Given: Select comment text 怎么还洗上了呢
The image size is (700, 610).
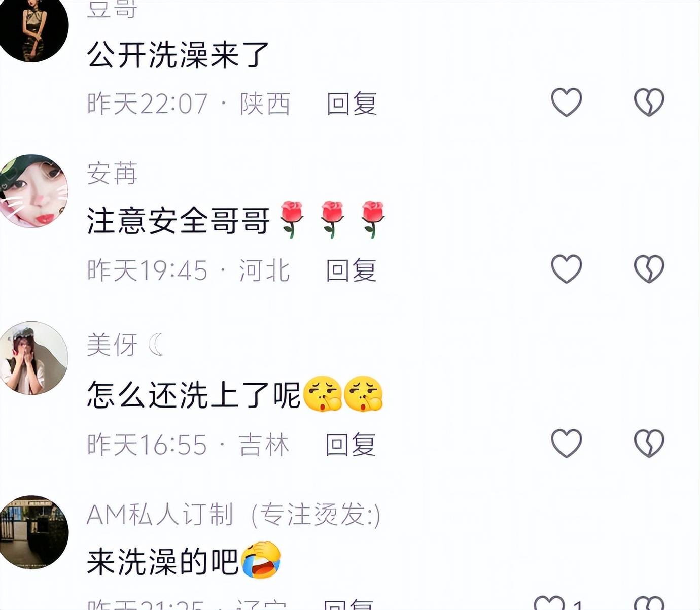Looking at the screenshot, I should coord(193,395).
